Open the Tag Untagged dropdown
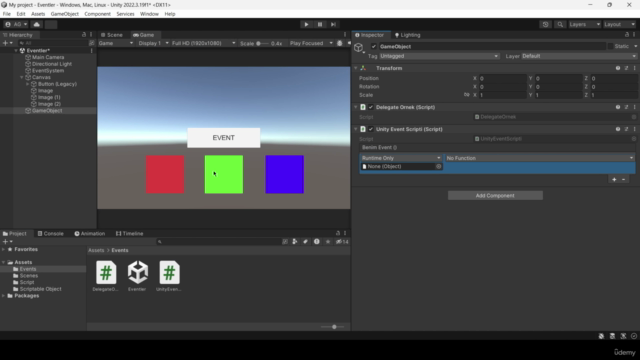This screenshot has width=640, height=360. coord(439,56)
